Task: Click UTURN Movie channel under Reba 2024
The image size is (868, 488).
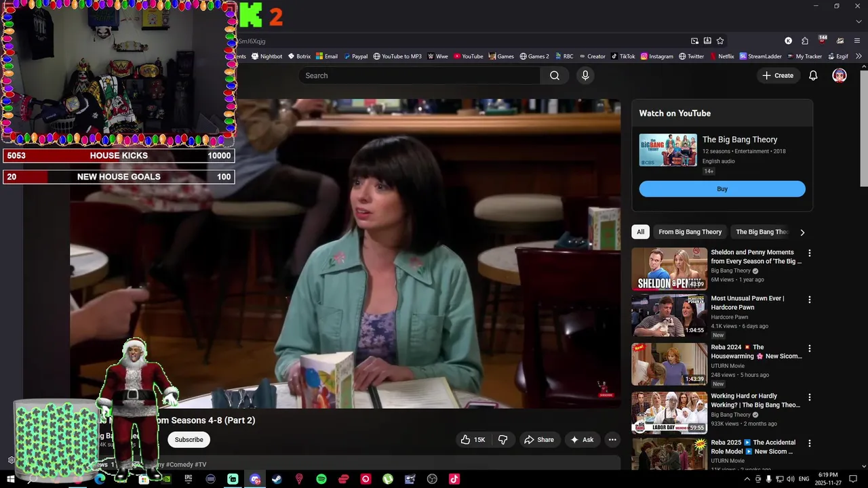Action: (728, 366)
